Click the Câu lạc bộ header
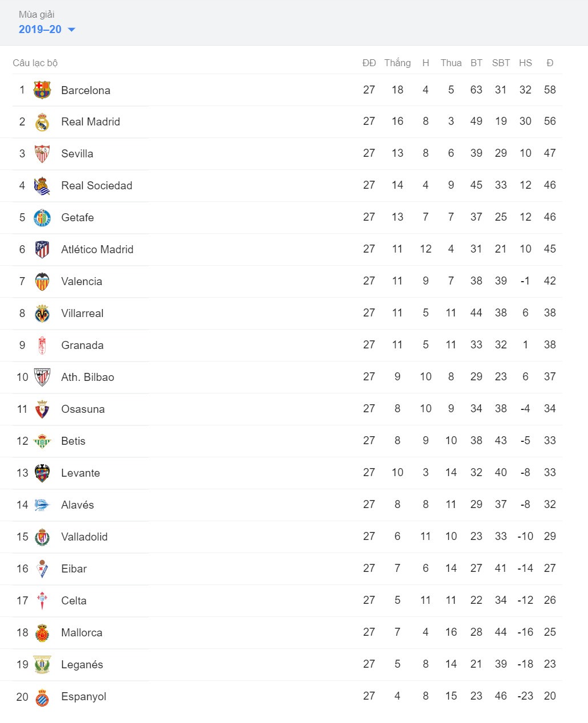Viewport: 588px width, 723px height. (35, 63)
